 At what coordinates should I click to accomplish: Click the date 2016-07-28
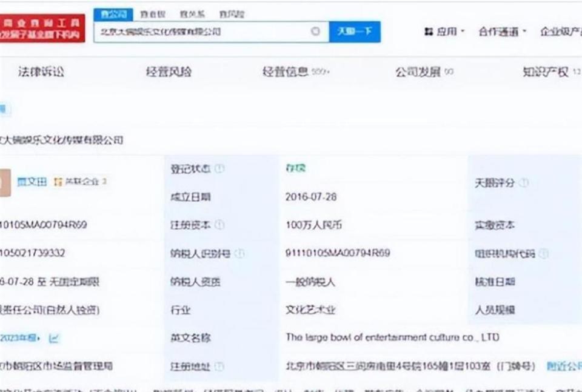click(311, 197)
